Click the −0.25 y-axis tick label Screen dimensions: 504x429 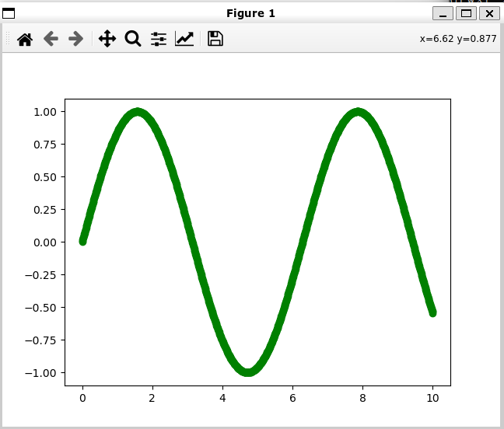click(40, 275)
